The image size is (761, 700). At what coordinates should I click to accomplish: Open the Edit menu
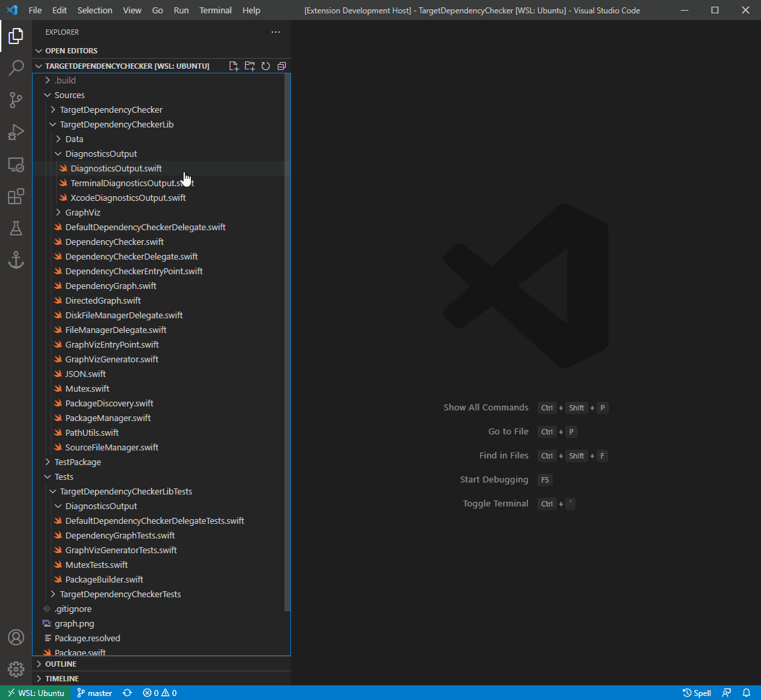(x=59, y=10)
